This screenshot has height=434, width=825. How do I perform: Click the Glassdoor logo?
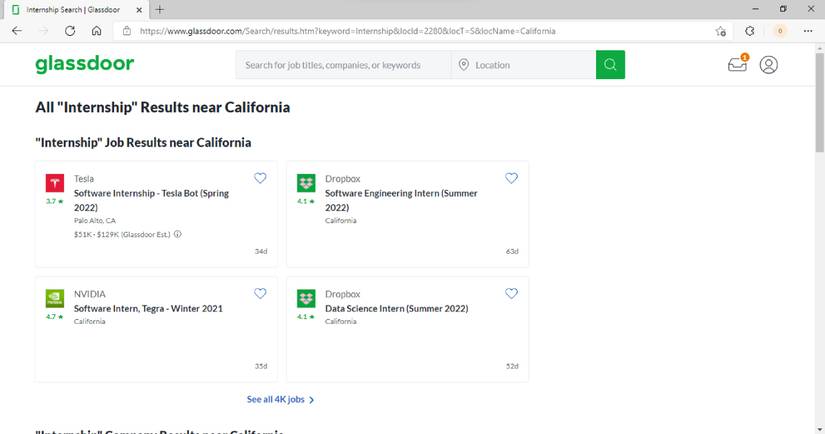(85, 64)
